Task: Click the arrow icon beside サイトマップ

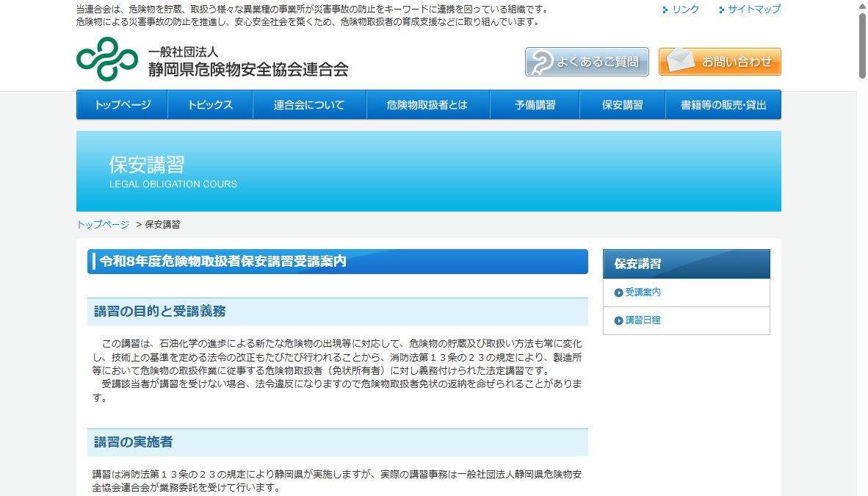Action: 721,10
